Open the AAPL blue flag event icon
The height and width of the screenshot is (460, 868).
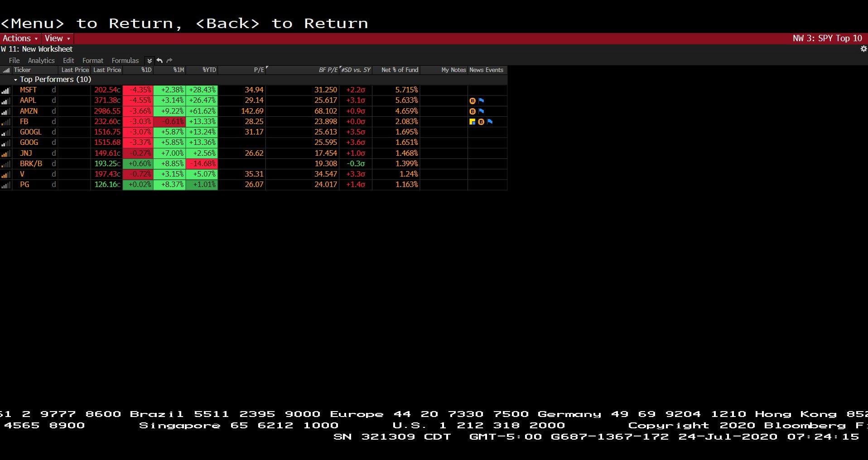point(481,101)
